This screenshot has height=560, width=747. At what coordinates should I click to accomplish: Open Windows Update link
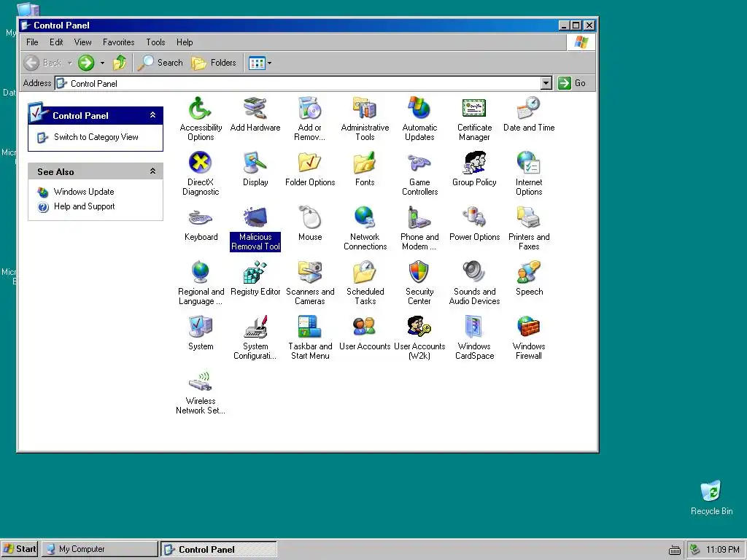(x=84, y=192)
